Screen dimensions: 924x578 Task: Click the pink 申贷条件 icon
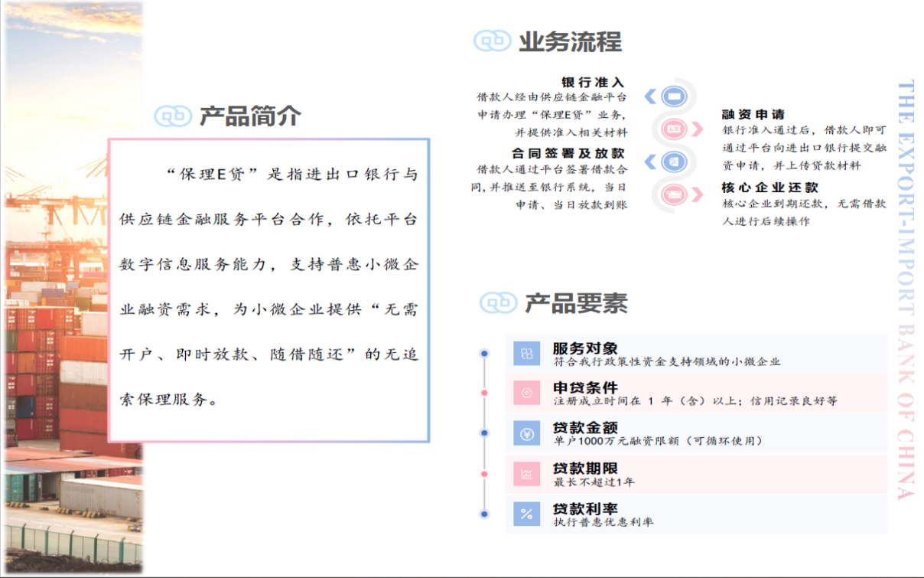pyautogui.click(x=526, y=393)
